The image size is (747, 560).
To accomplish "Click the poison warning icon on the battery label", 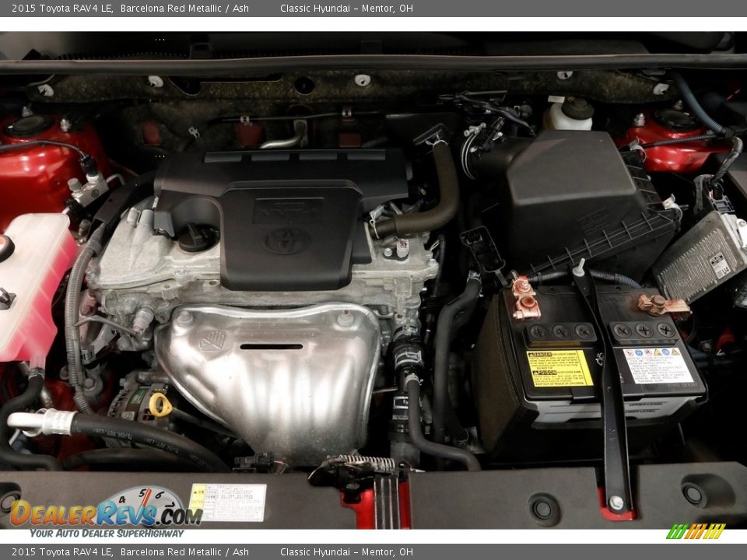I will point(535,373).
